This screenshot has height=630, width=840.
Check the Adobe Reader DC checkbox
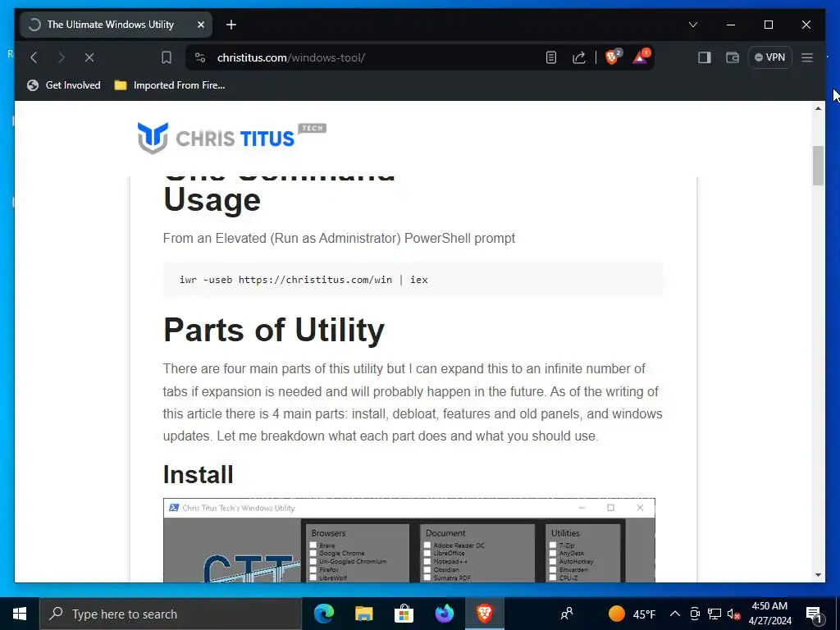[x=427, y=546]
